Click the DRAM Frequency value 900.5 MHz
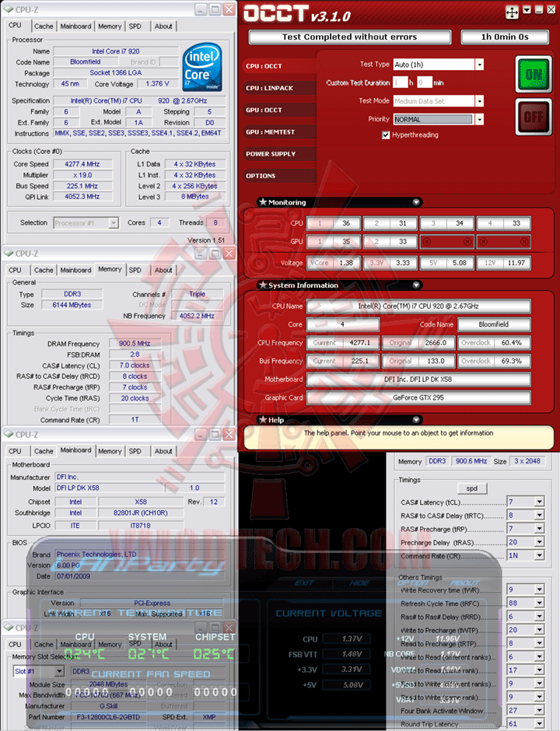Screen dimensions: 560x731 click(135, 344)
